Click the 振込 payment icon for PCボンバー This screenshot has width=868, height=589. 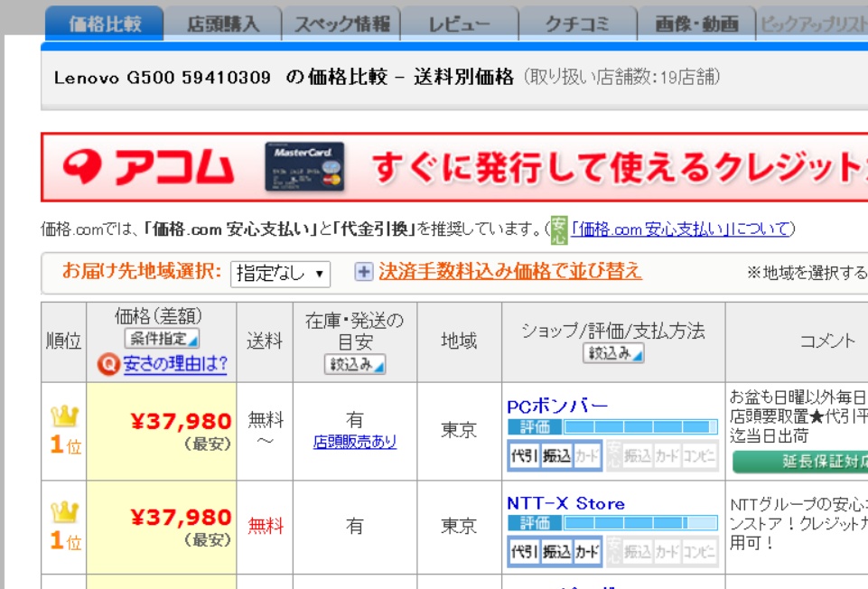point(556,455)
